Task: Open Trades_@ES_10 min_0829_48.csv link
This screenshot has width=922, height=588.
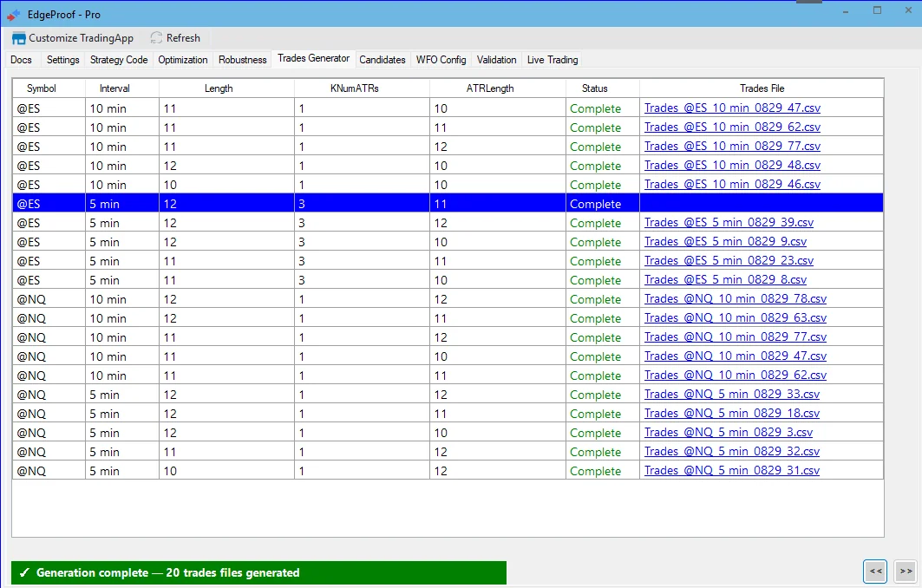Action: (732, 166)
